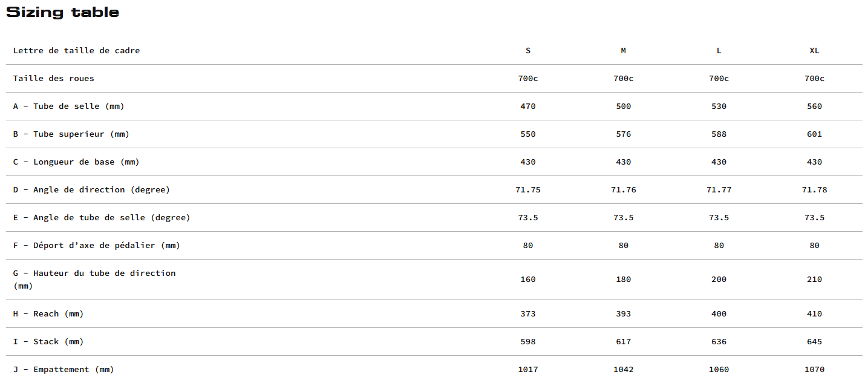Click the I - Stack row label
Screen dimensions: 868x383
[48, 342]
